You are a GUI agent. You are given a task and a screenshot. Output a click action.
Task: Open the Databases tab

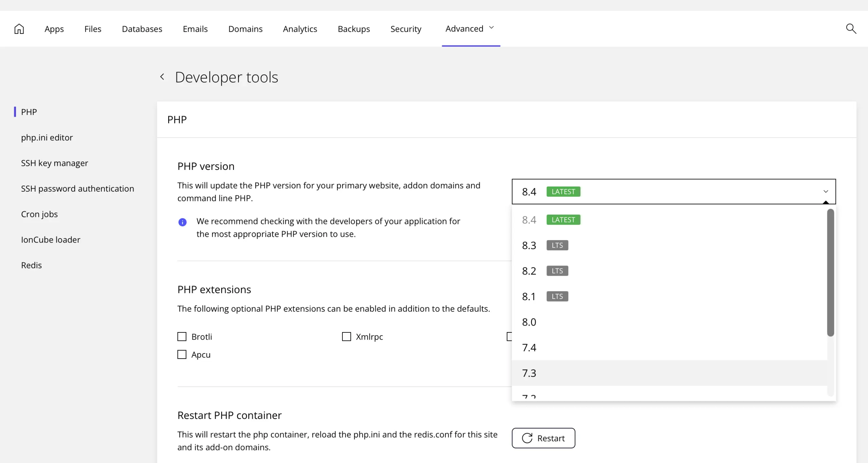[x=142, y=29]
